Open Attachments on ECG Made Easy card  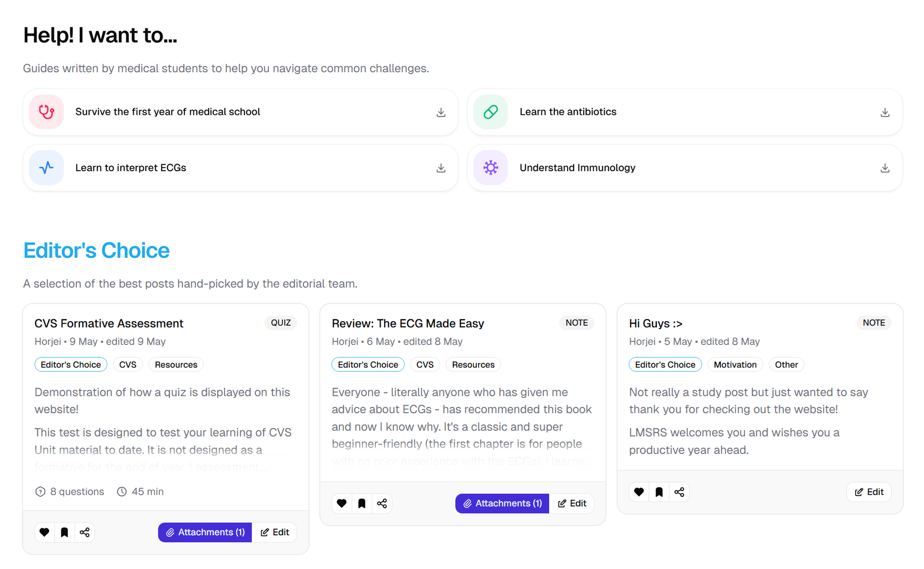[502, 503]
